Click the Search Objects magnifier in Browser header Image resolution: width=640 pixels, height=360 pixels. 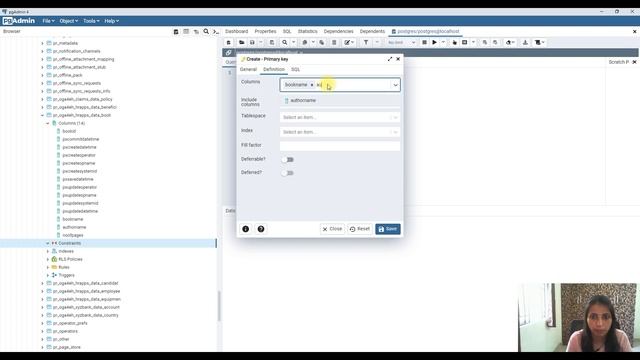(206, 31)
